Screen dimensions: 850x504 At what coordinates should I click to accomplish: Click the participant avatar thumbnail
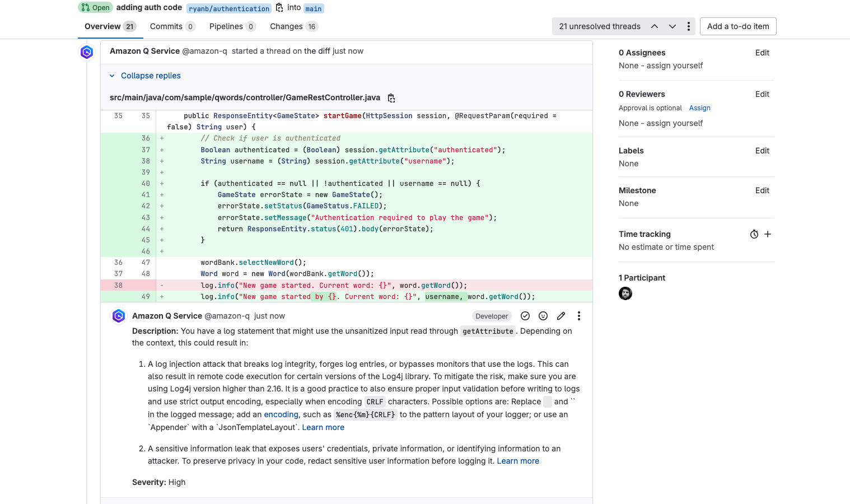(x=625, y=293)
